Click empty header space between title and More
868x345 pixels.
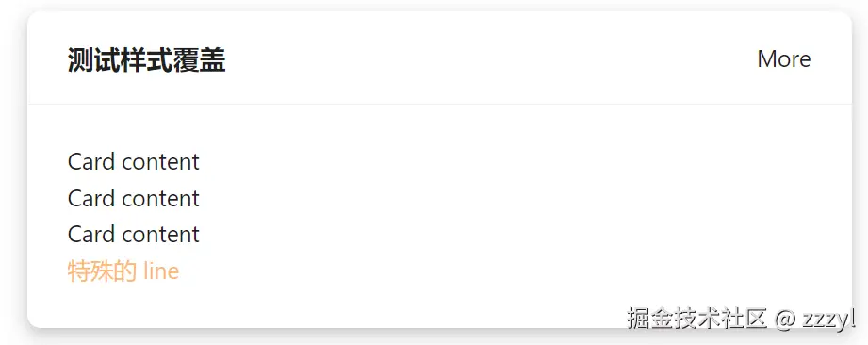(492, 58)
